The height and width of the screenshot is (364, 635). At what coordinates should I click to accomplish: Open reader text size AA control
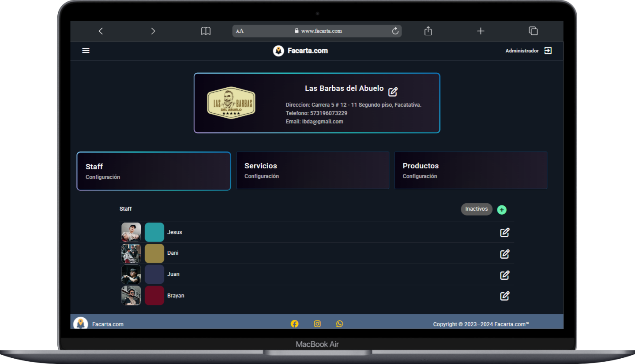tap(240, 31)
